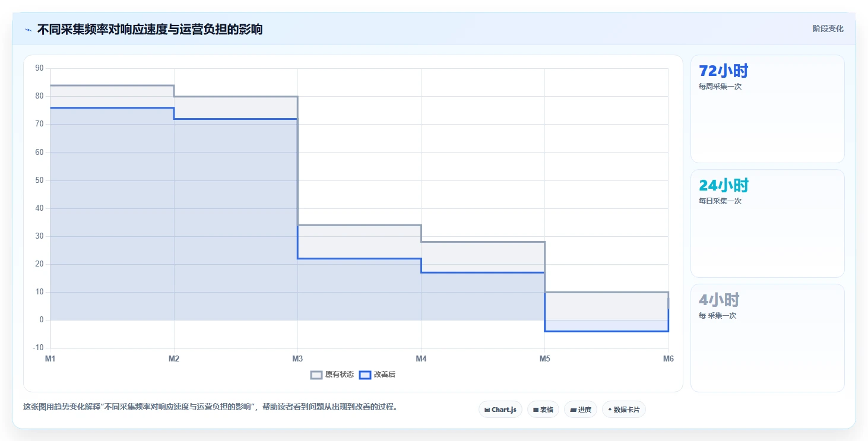868x441 pixels.
Task: Click the -10 value on y-axis
Action: coord(39,348)
